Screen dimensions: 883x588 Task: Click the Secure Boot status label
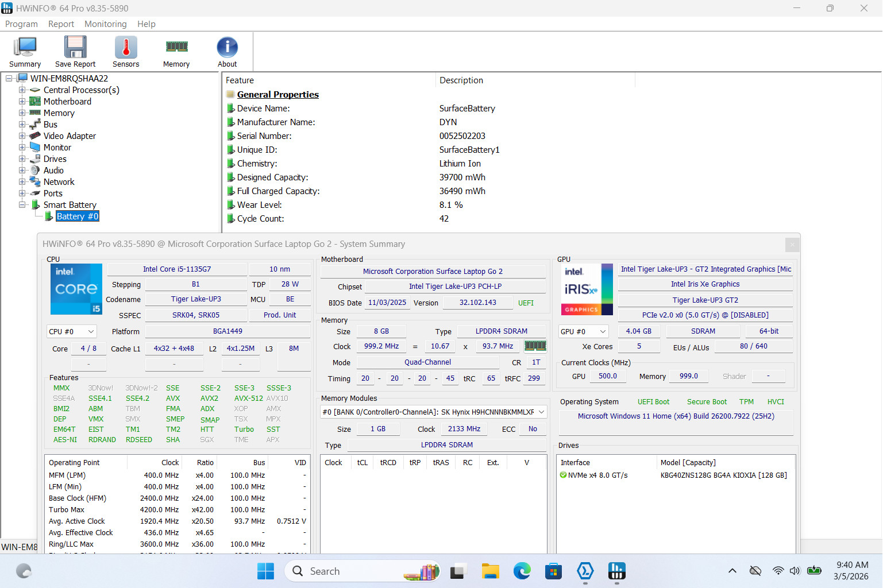(707, 402)
